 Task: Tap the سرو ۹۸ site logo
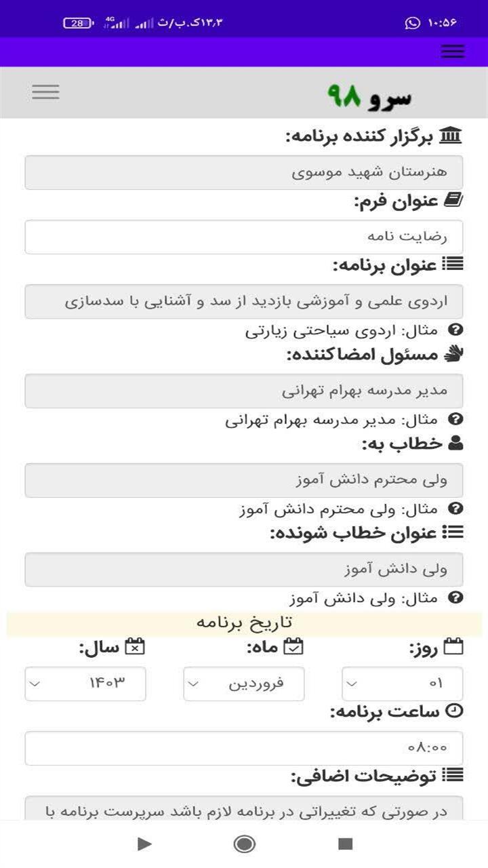[x=369, y=97]
